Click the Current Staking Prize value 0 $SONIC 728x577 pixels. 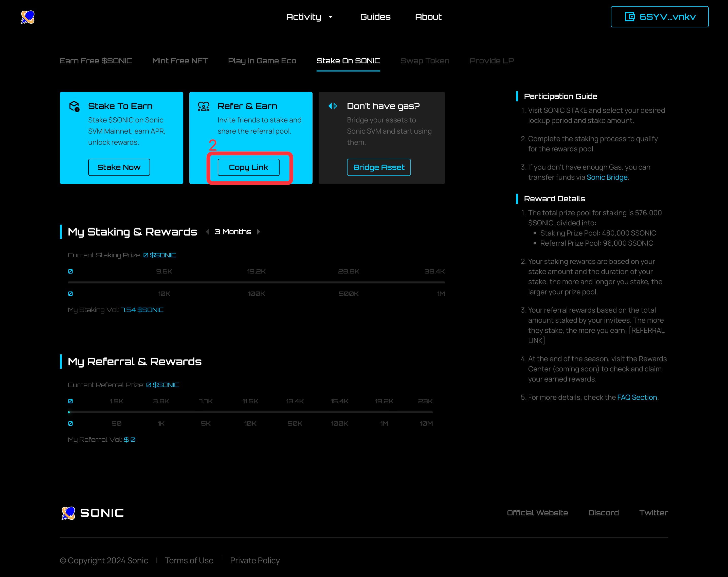tap(160, 255)
